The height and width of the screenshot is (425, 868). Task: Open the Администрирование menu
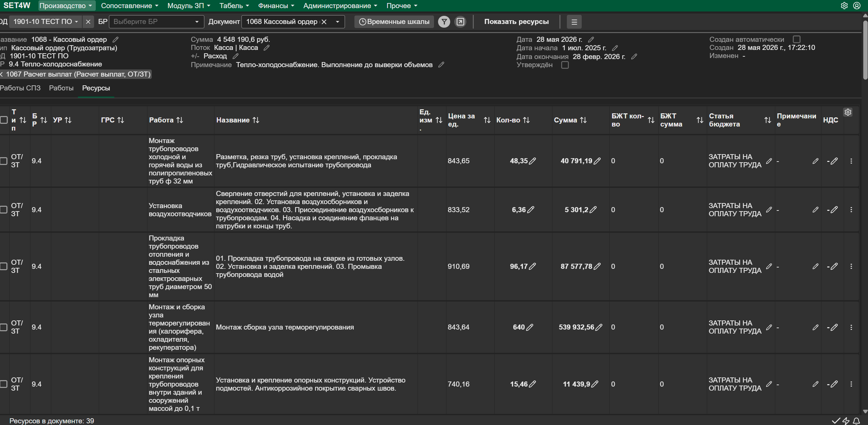pyautogui.click(x=340, y=6)
